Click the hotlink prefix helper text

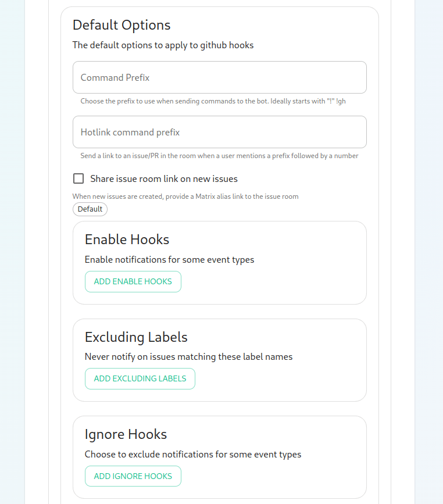pos(219,156)
